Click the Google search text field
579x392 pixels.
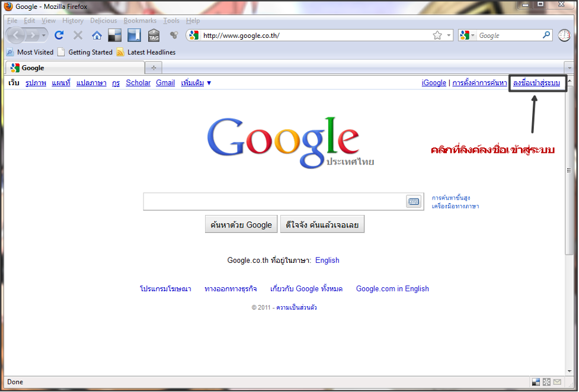(275, 201)
